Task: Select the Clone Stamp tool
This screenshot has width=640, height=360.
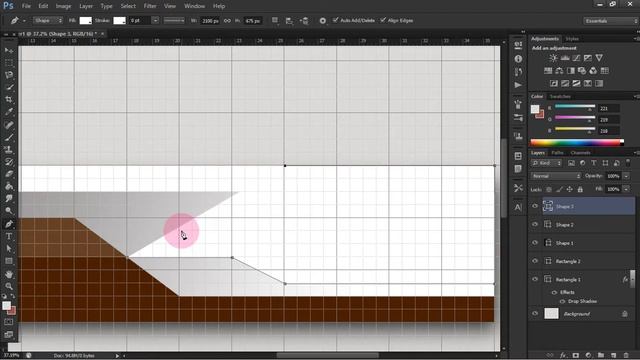Action: [9, 149]
